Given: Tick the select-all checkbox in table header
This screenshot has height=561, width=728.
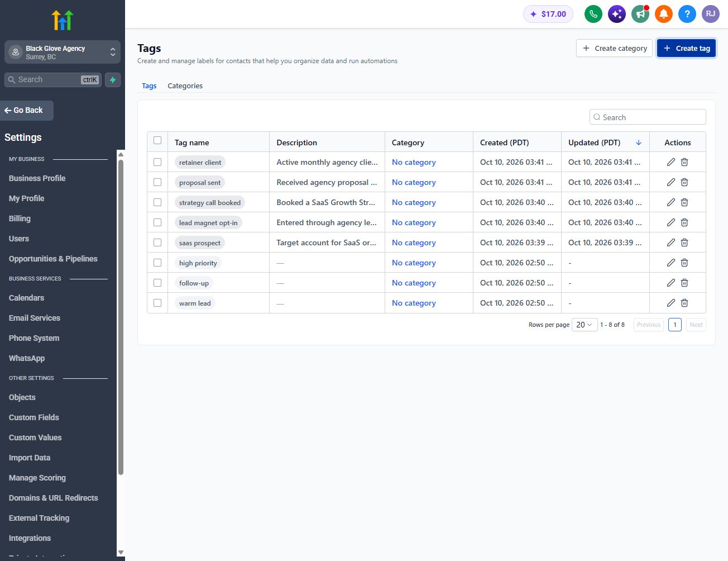Looking at the screenshot, I should pos(157,140).
